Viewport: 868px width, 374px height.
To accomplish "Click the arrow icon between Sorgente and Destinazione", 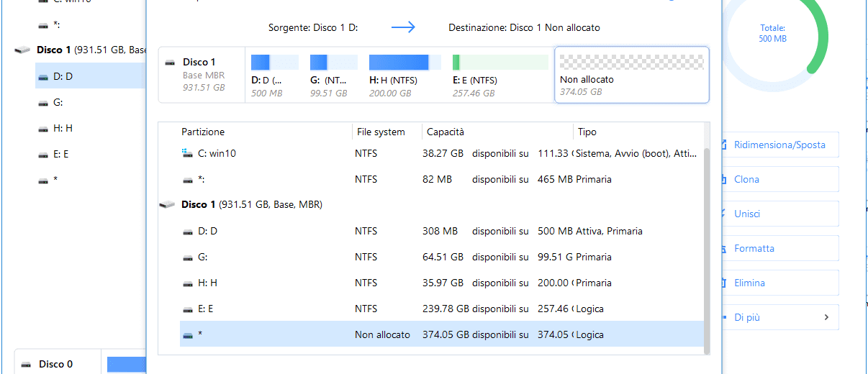I will [x=403, y=27].
